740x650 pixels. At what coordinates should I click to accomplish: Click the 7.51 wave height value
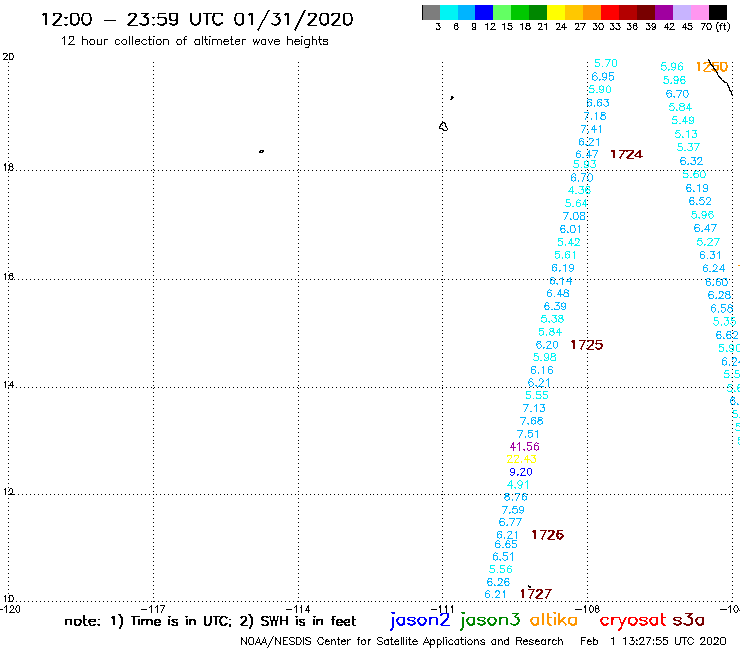pos(528,434)
